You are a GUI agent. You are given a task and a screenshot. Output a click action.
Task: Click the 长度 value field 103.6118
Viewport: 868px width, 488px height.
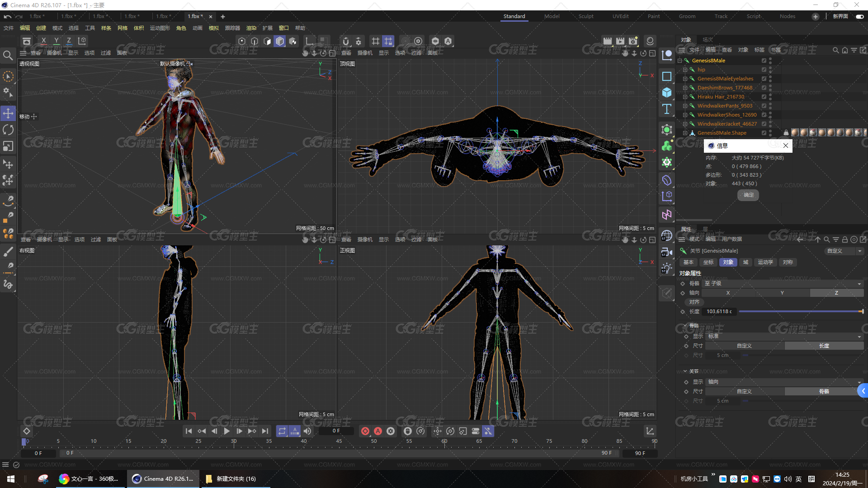[719, 311]
